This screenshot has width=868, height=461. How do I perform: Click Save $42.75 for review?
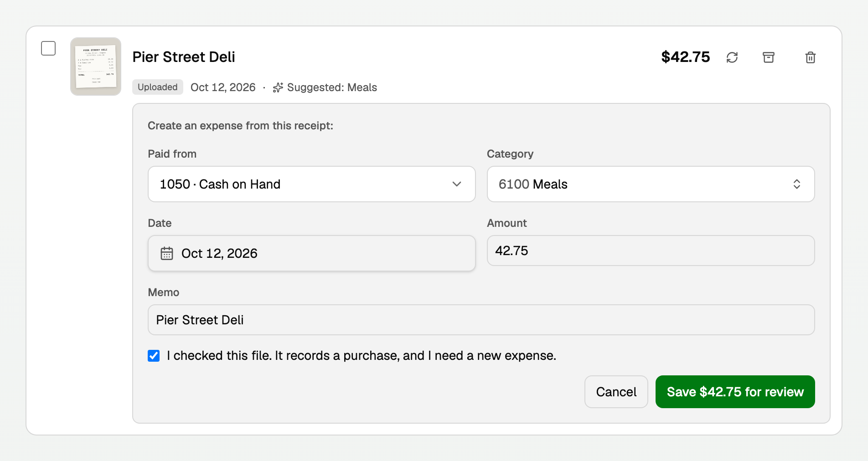(x=735, y=392)
